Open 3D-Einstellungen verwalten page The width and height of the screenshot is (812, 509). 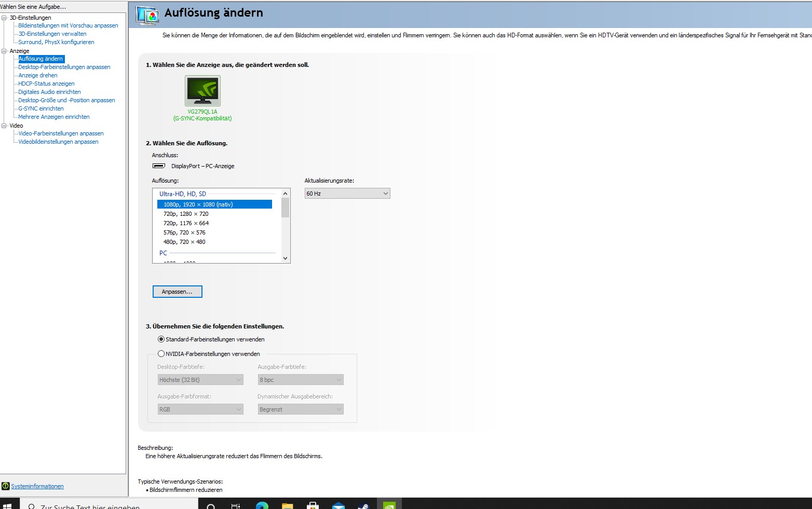pyautogui.click(x=52, y=34)
